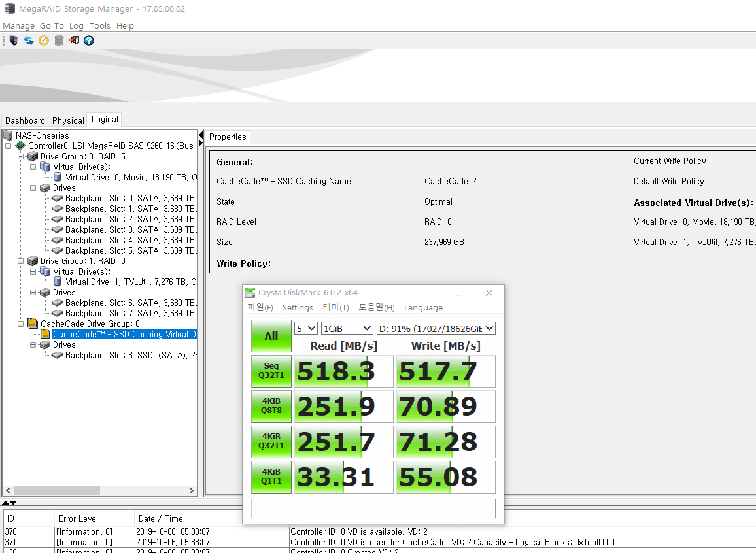Screen dimensions: 756x553
Task: Click the CrystalDiskMark title bar app icon
Action: (250, 293)
